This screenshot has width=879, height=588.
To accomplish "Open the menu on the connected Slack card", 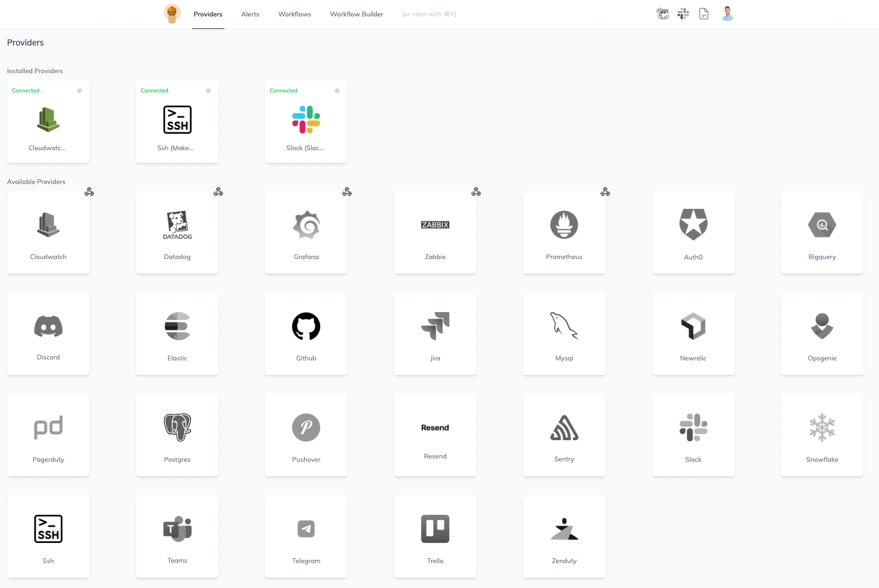I will tap(337, 91).
